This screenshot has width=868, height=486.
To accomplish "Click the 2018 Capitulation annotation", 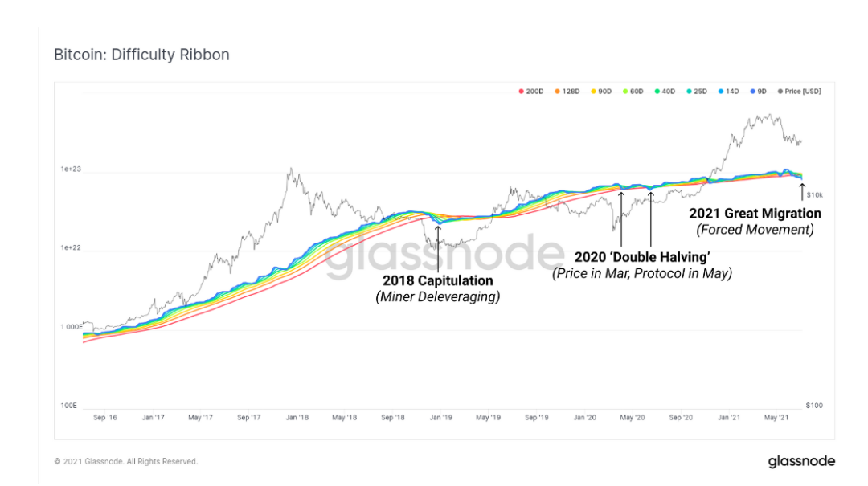I will (437, 280).
